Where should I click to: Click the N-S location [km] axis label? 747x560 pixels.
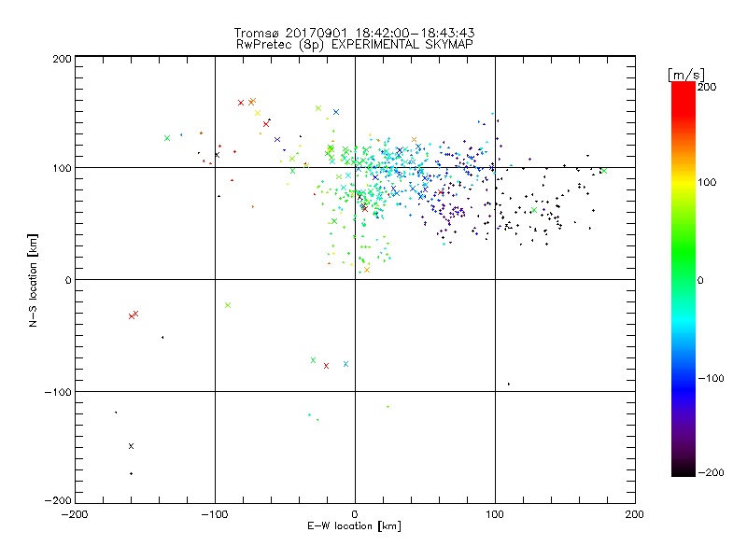pyautogui.click(x=33, y=280)
